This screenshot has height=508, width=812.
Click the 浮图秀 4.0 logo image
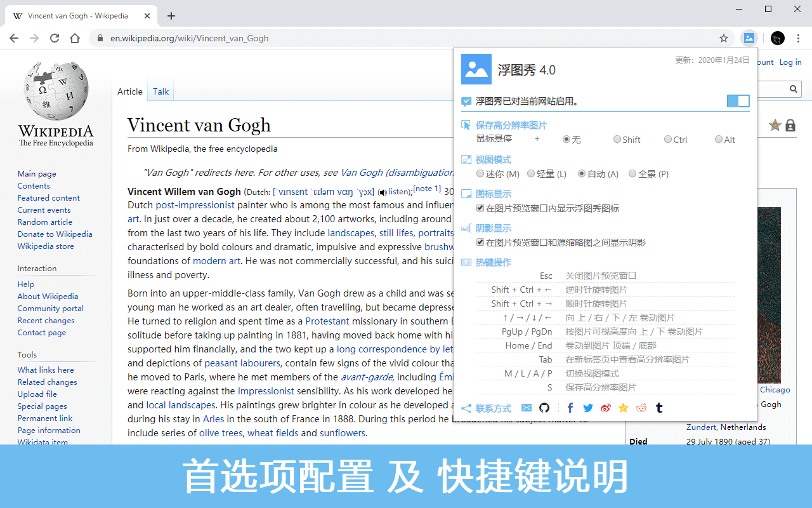[x=476, y=69]
